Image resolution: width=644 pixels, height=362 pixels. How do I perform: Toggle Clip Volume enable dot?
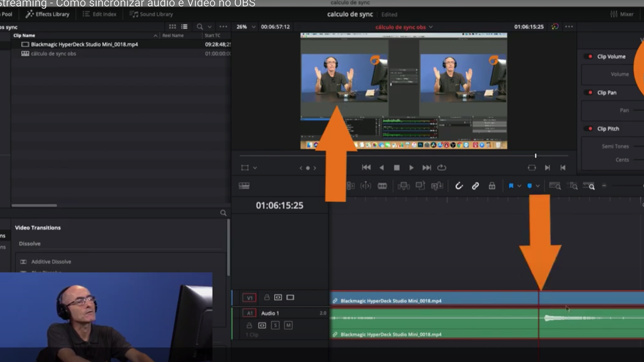point(590,56)
